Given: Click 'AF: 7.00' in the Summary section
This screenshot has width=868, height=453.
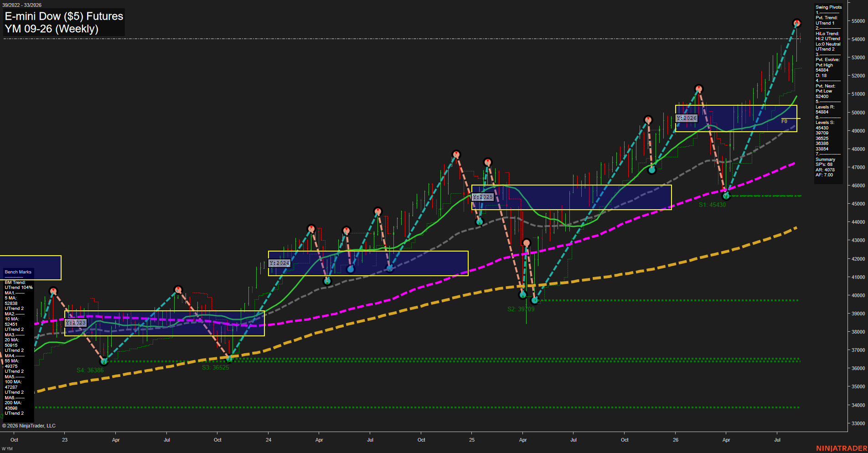Looking at the screenshot, I should coord(824,175).
